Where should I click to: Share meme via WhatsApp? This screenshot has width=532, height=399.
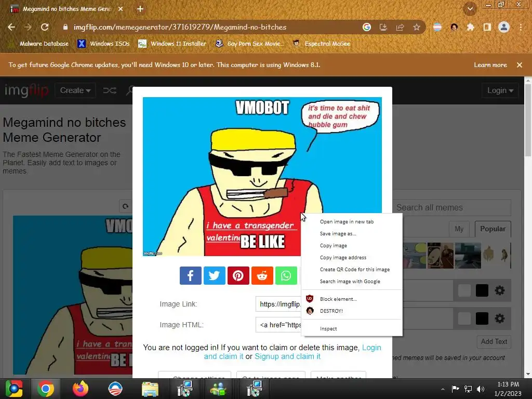pos(286,275)
